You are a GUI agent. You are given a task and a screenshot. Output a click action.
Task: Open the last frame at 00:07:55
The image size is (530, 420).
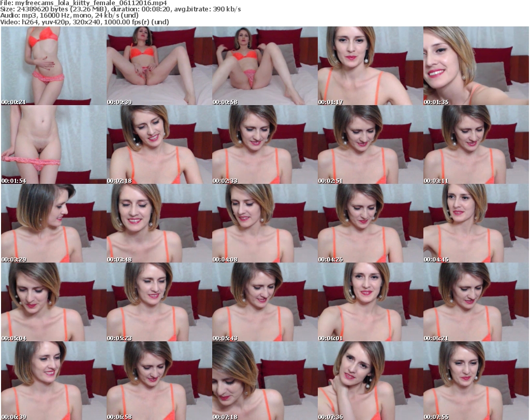[476, 381]
